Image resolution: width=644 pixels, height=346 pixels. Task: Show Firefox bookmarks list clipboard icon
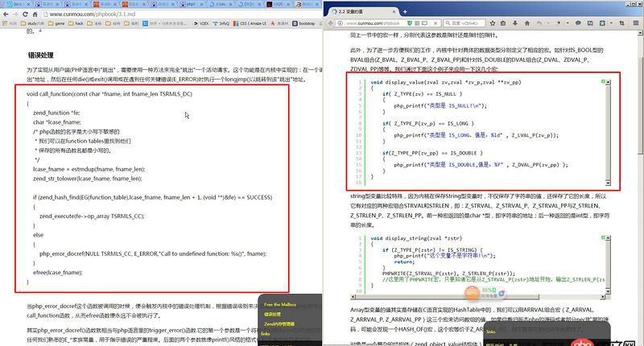point(503,23)
